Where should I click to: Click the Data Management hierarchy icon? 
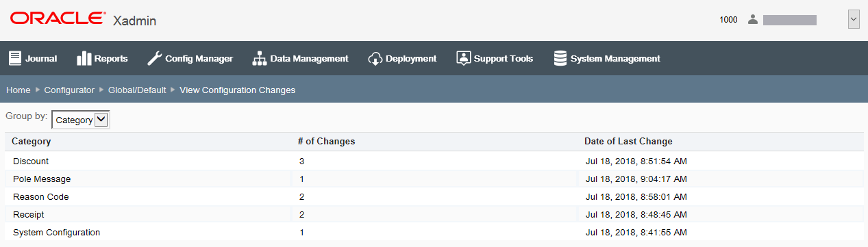[260, 58]
